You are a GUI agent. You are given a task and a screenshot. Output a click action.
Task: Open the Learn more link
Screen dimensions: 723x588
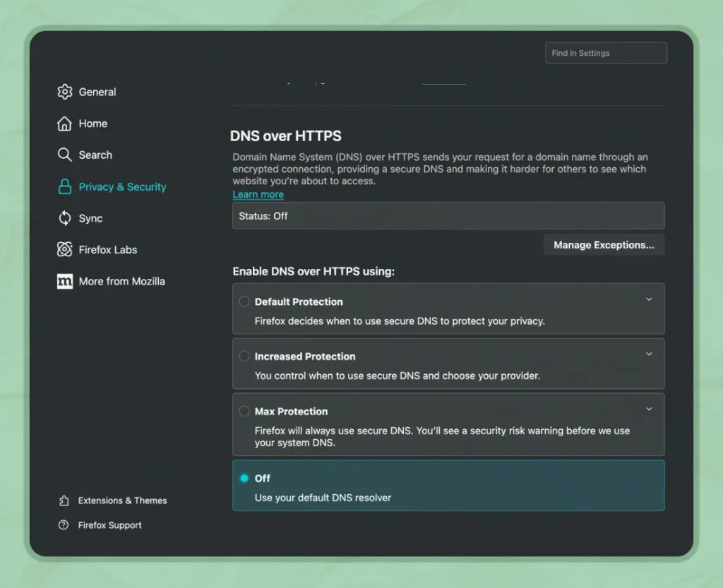pos(258,194)
